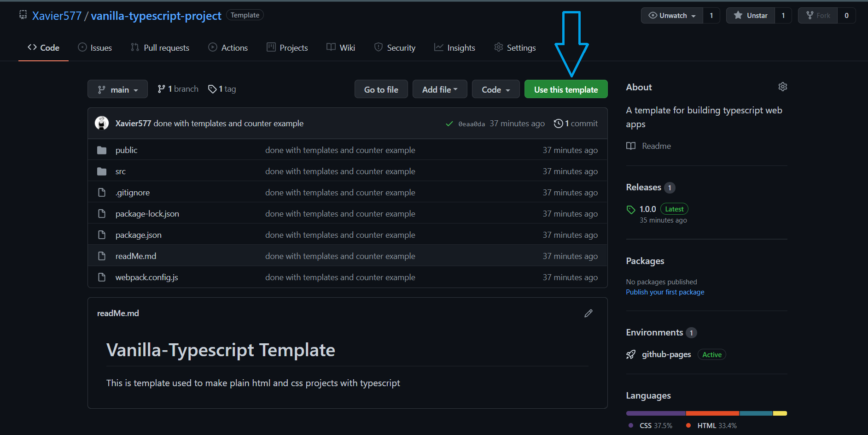
Task: Open the Xavier577 owner profile link
Action: pos(57,16)
